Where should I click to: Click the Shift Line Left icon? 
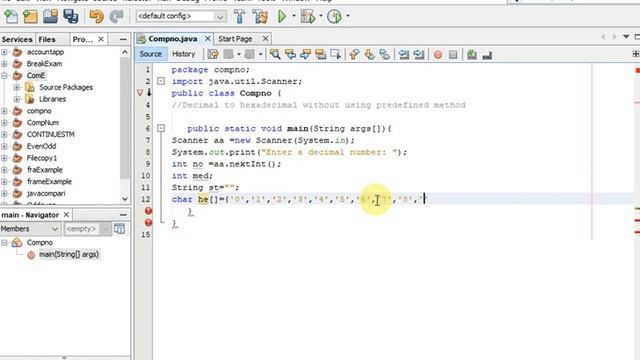tap(404, 54)
